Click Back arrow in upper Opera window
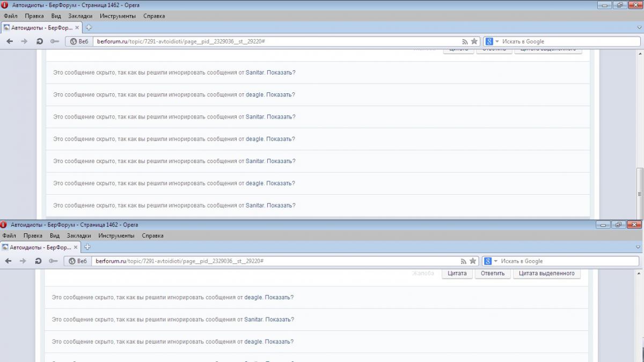The image size is (644, 362). pos(10,41)
